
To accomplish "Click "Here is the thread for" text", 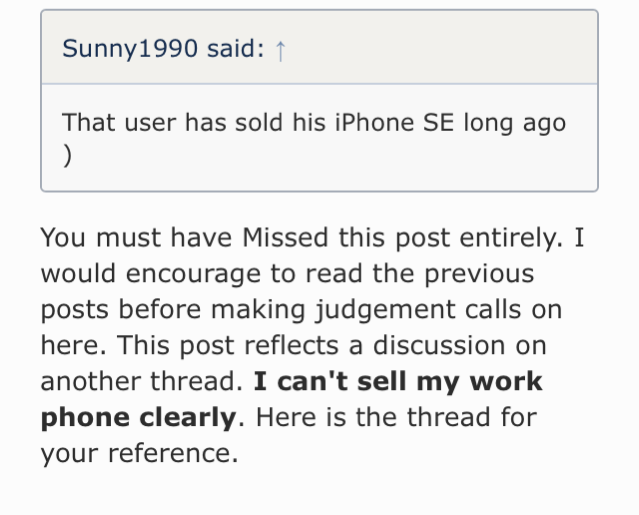I will (x=397, y=418).
